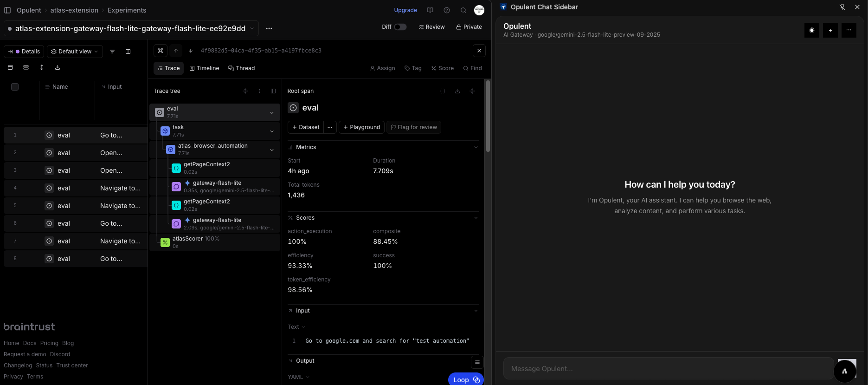Click the trace panel vertical scrollbar
Viewport: 868px width, 385px height.
pos(488,116)
